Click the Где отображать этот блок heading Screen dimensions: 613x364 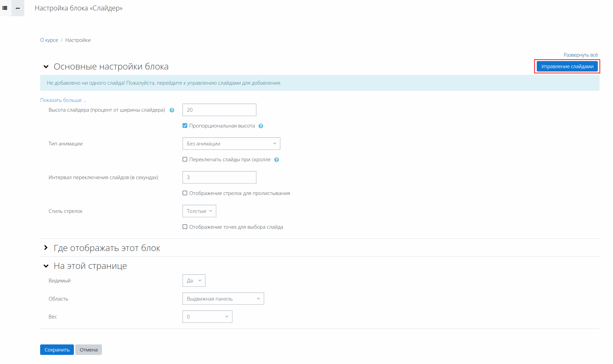(107, 248)
